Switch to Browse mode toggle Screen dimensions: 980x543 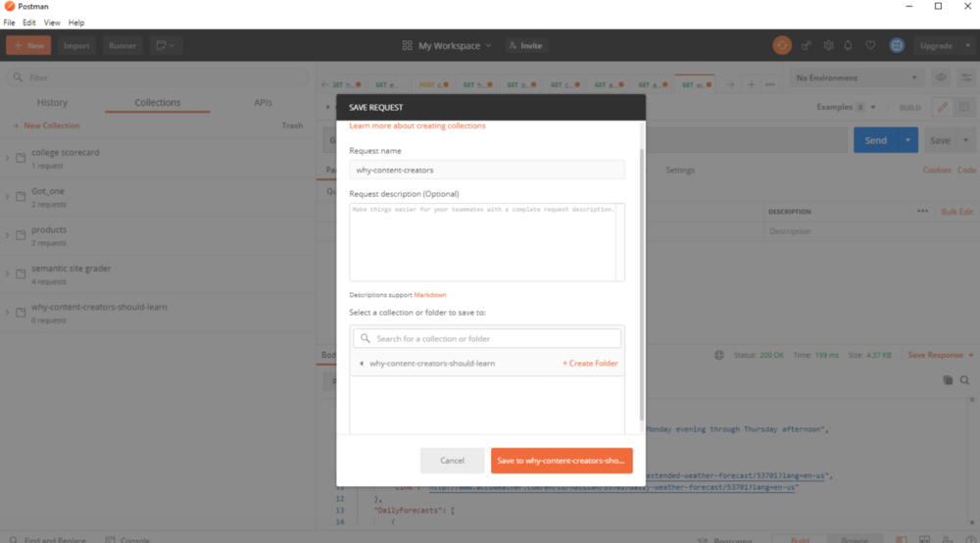click(855, 540)
